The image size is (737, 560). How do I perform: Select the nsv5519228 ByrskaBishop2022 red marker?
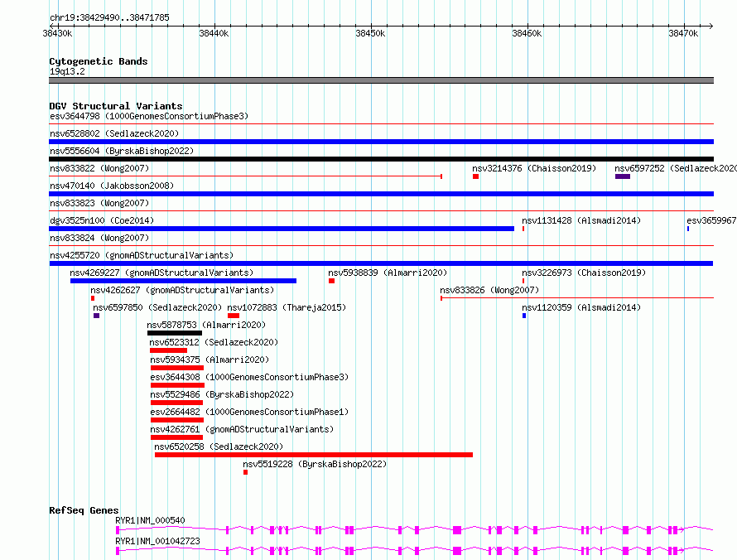pos(245,472)
